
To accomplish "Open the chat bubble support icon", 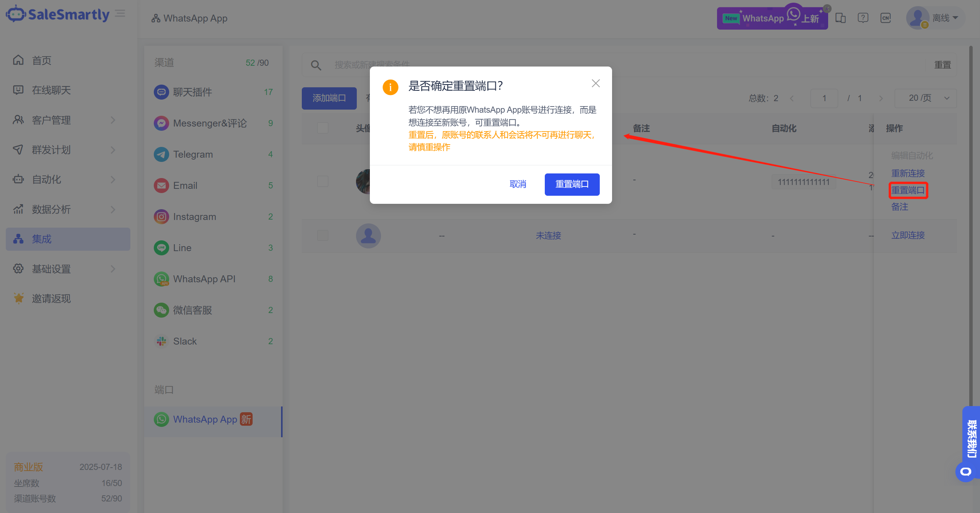I will 965,471.
